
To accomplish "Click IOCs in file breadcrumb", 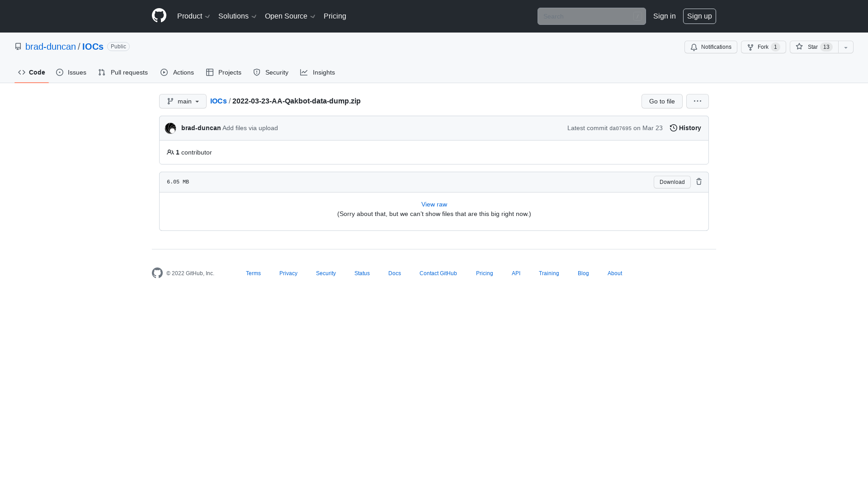I will pyautogui.click(x=218, y=101).
